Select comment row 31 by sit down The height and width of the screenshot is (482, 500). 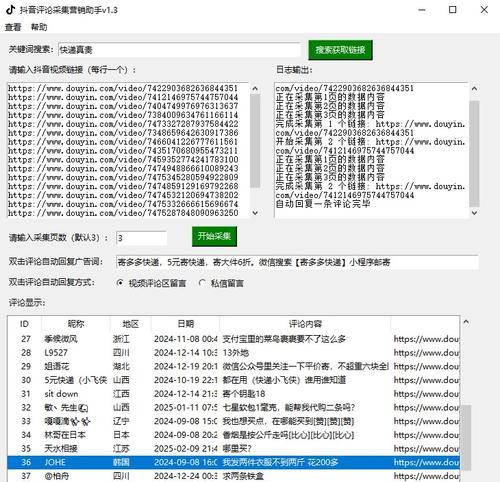(233, 394)
